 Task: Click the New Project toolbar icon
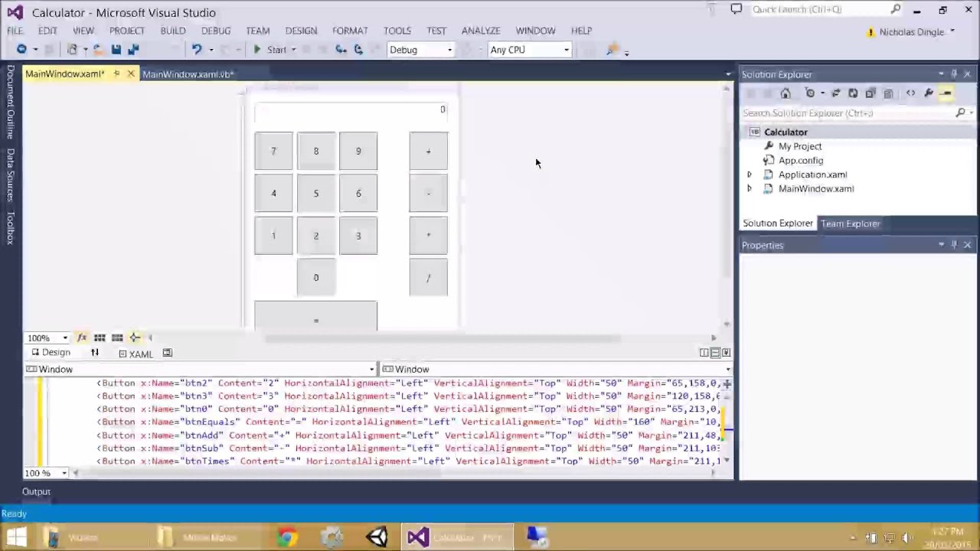pos(72,50)
